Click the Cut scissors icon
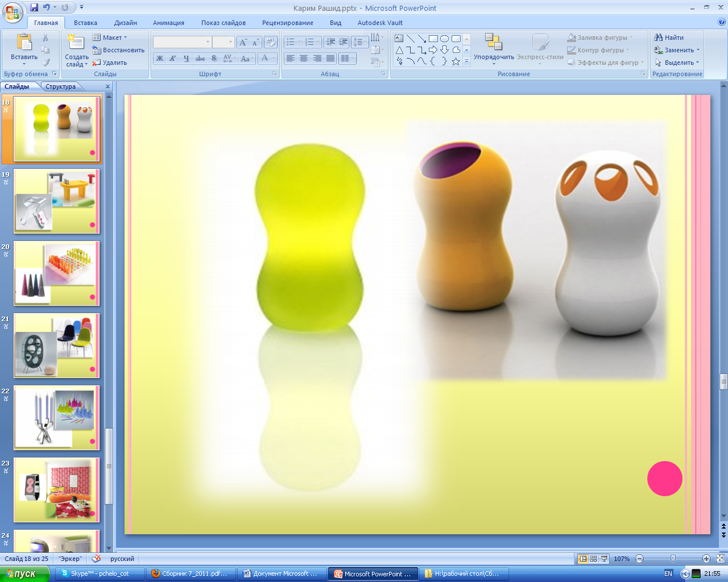Screen dimensions: 728x582 [x=45, y=38]
